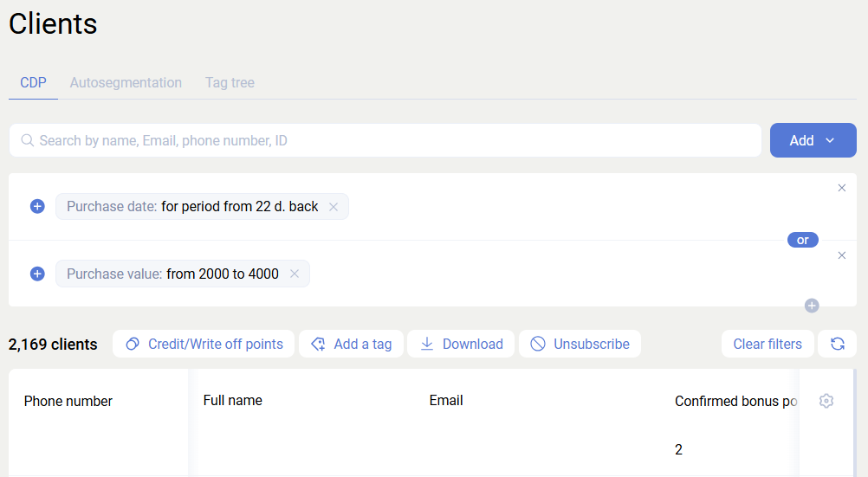Remove the Purchase value filter chip

point(295,274)
